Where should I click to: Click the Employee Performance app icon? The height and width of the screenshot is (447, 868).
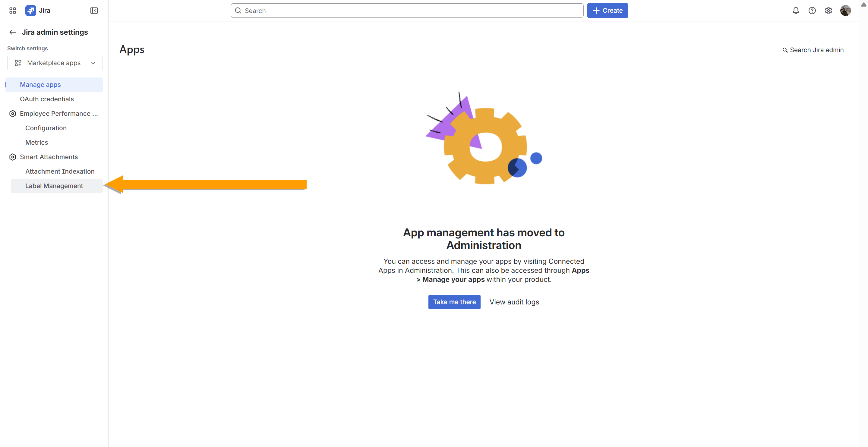12,114
